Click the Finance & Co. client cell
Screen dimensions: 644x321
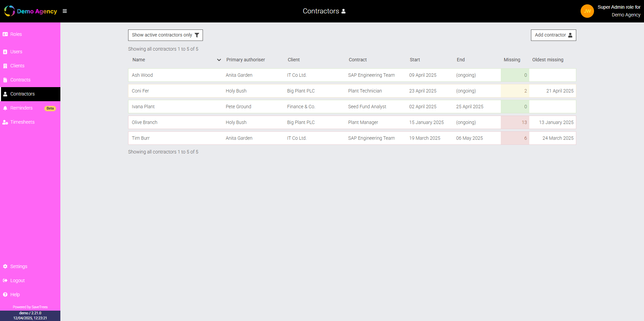pyautogui.click(x=301, y=107)
